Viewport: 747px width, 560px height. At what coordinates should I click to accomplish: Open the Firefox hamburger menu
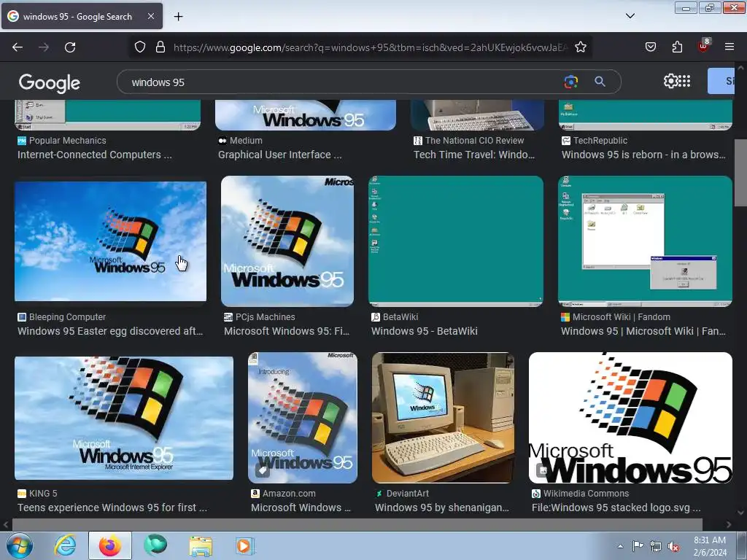point(729,47)
